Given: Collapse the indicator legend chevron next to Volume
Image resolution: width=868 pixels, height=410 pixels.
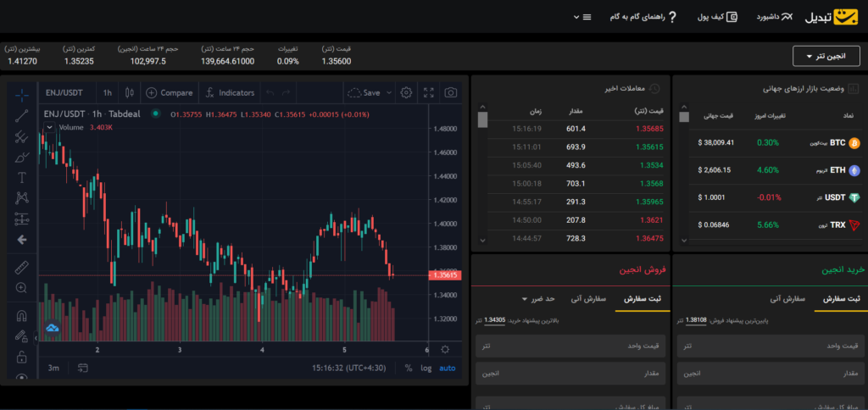Looking at the screenshot, I should tap(50, 127).
